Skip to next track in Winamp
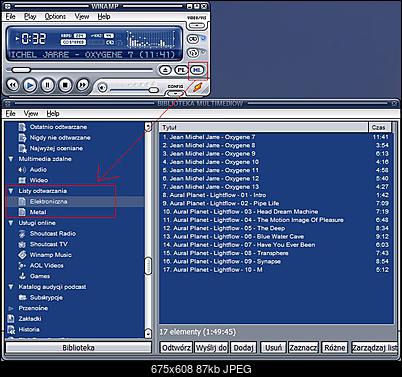The image size is (402, 377). (x=83, y=85)
